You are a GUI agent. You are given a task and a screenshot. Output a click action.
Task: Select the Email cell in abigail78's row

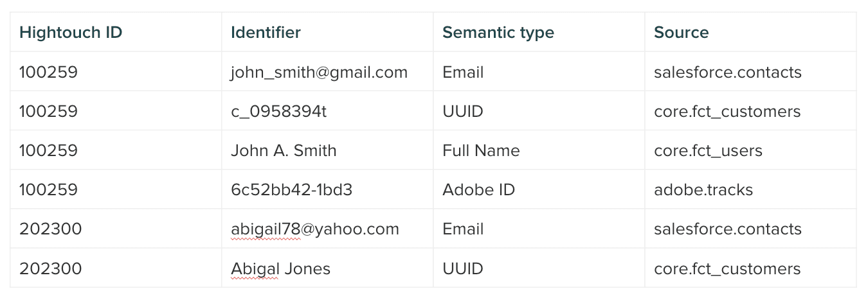click(x=463, y=229)
